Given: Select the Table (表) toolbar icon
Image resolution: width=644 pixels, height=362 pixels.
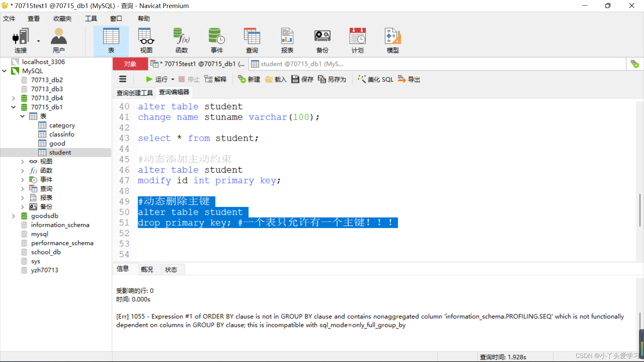Looking at the screenshot, I should (x=111, y=41).
